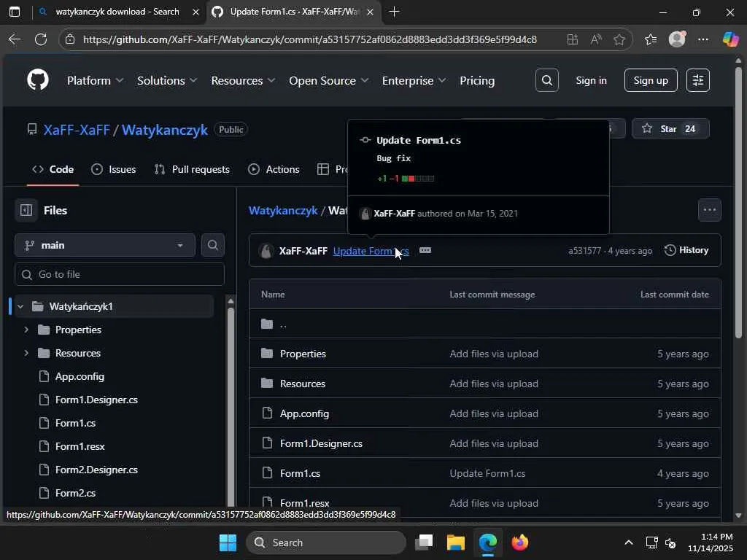The image size is (747, 560).
Task: Open the three-dots more options button above file list
Action: coord(709,210)
